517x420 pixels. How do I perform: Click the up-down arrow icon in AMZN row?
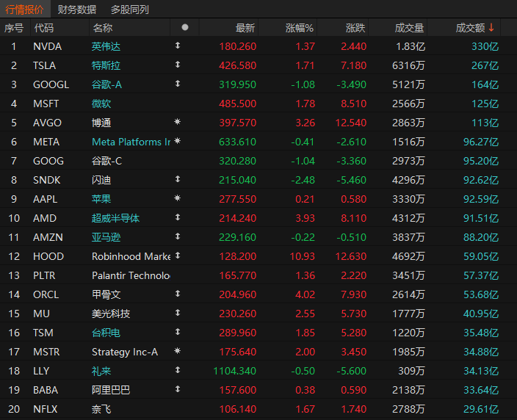pos(178,236)
